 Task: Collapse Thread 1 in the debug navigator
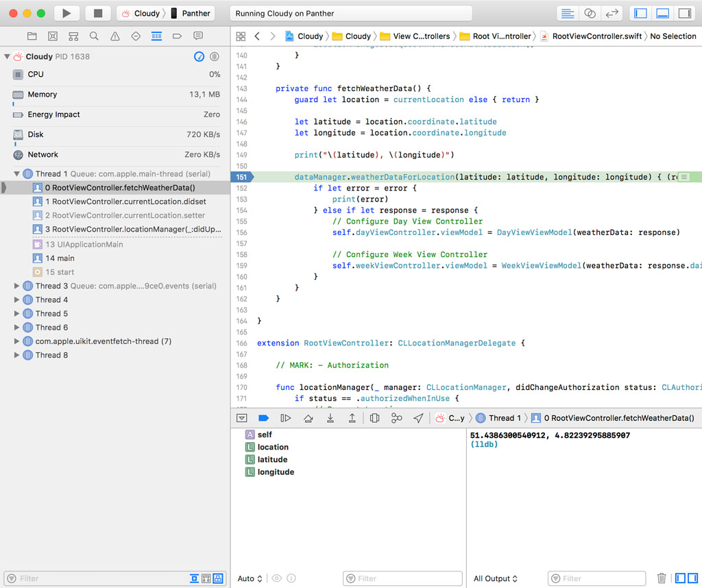pyautogui.click(x=16, y=174)
